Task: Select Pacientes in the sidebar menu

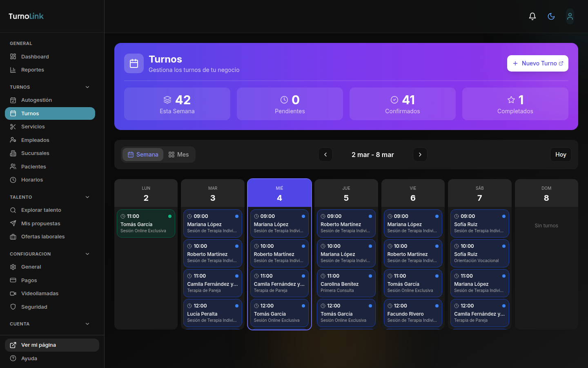Action: [33, 167]
